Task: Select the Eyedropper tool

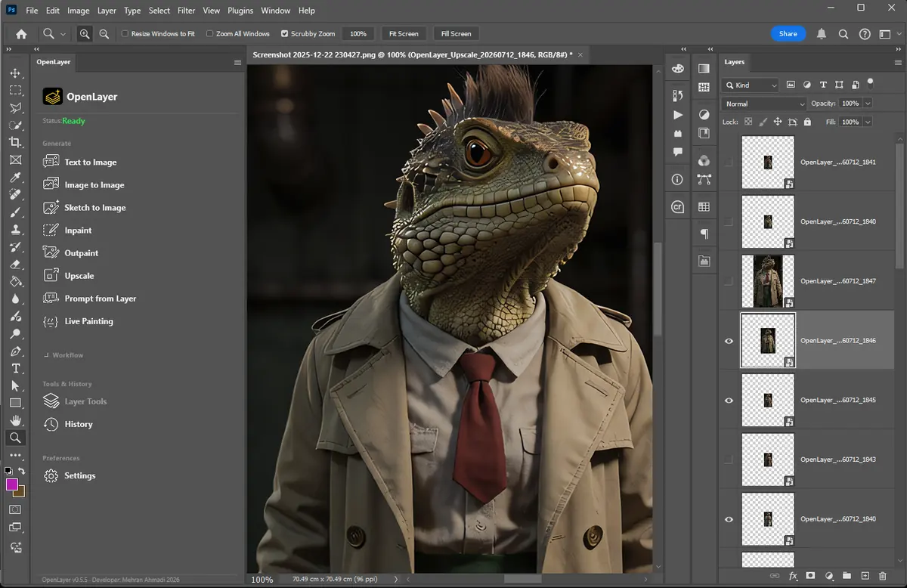Action: coord(15,178)
